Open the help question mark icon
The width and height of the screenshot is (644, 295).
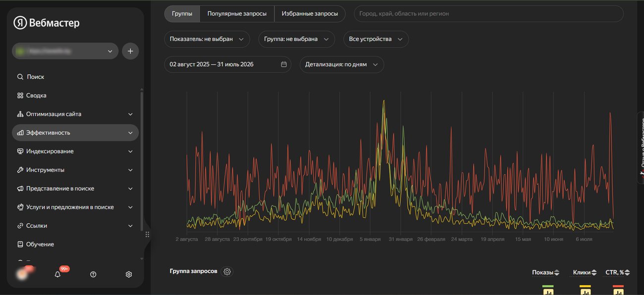pyautogui.click(x=93, y=274)
